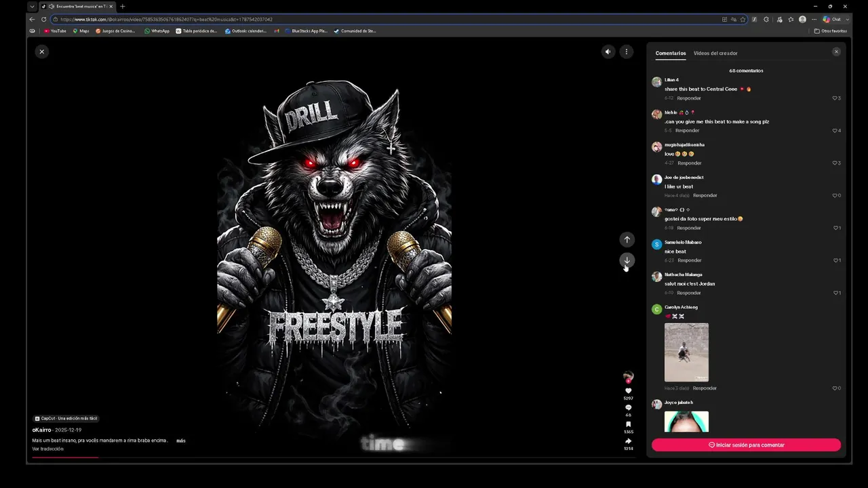The image size is (868, 488).
Task: Open the CapCut 'Una edición más fácil' tag
Action: pyautogui.click(x=66, y=419)
